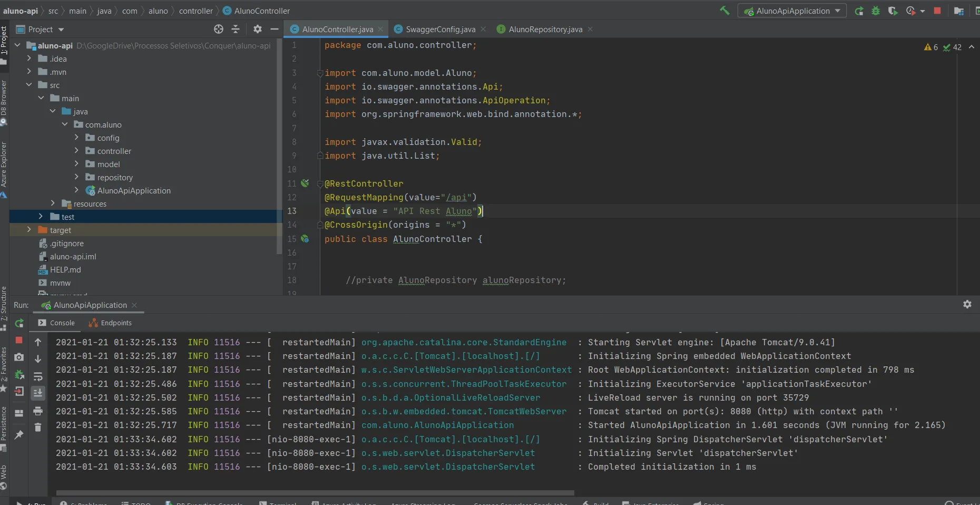Image resolution: width=980 pixels, height=505 pixels.
Task: Click the warnings count inspection indicator
Action: 931,47
